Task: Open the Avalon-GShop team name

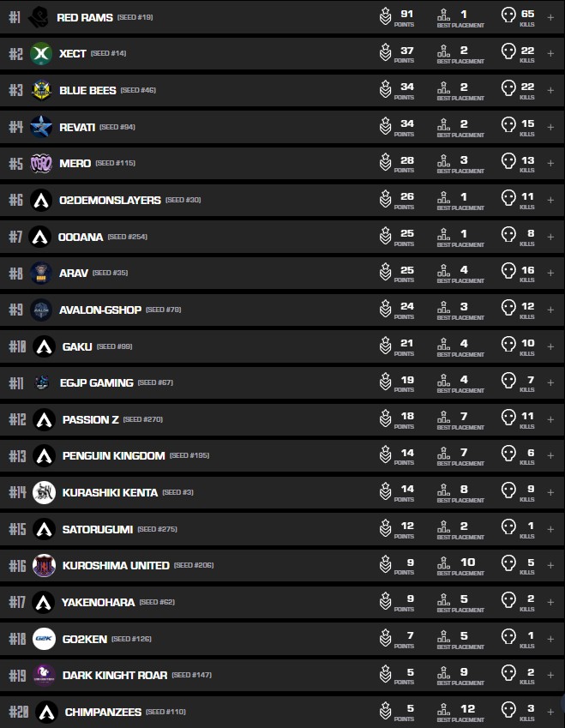Action: click(100, 310)
